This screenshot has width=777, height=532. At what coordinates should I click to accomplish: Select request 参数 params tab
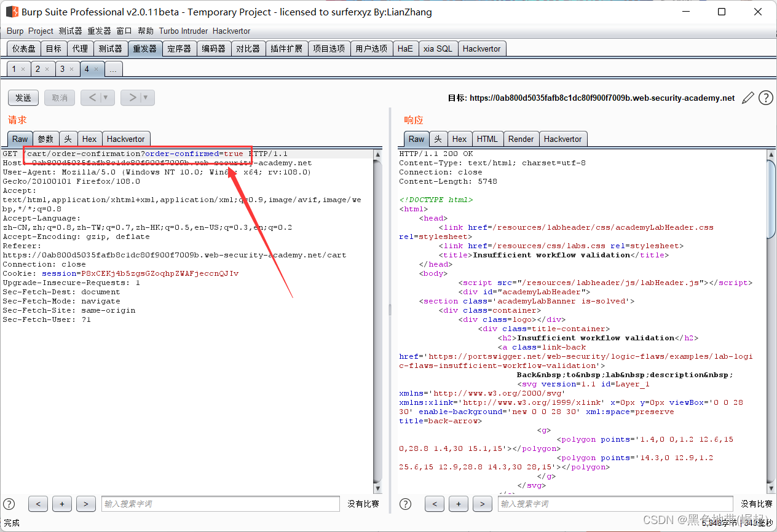(x=45, y=139)
